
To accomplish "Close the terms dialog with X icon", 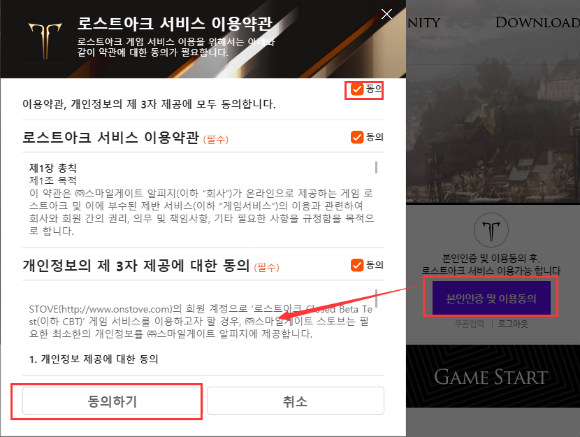I will pyautogui.click(x=387, y=14).
